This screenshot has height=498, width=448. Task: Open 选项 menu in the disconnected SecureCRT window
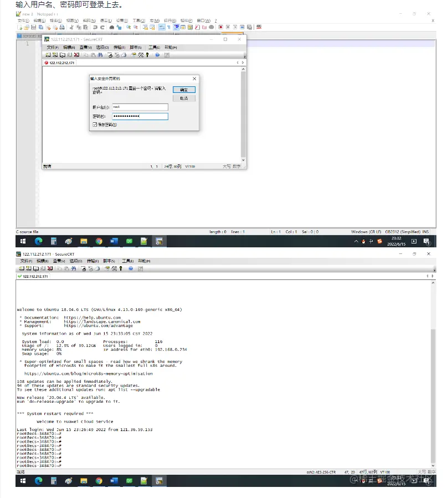tap(102, 48)
